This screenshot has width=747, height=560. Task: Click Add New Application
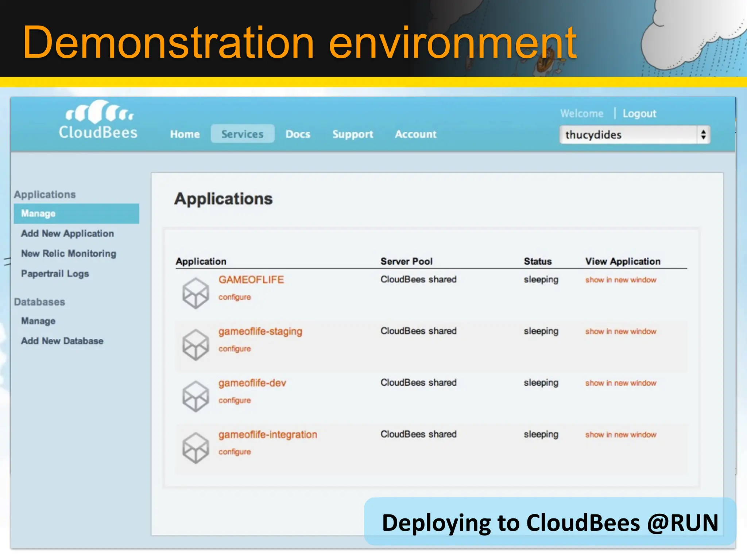tap(67, 233)
